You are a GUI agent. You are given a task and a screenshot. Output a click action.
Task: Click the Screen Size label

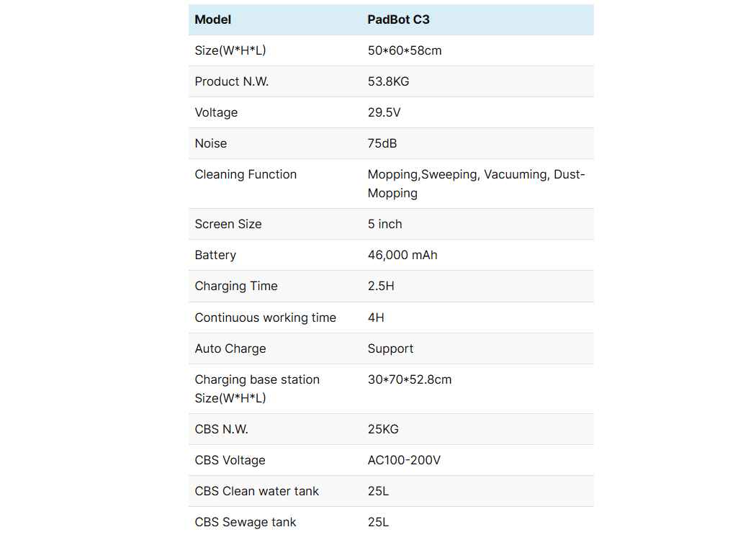(228, 224)
